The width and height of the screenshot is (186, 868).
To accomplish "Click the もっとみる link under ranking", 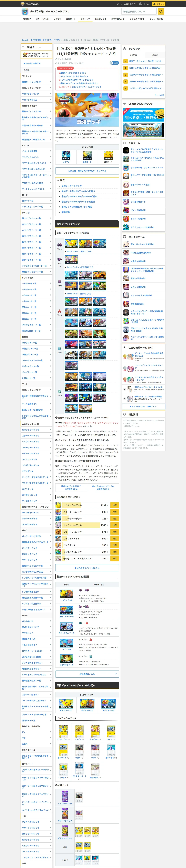I will [x=159, y=95].
